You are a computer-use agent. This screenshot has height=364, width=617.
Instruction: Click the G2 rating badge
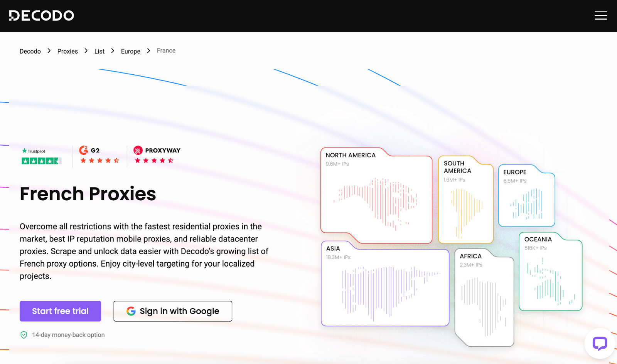coord(99,155)
